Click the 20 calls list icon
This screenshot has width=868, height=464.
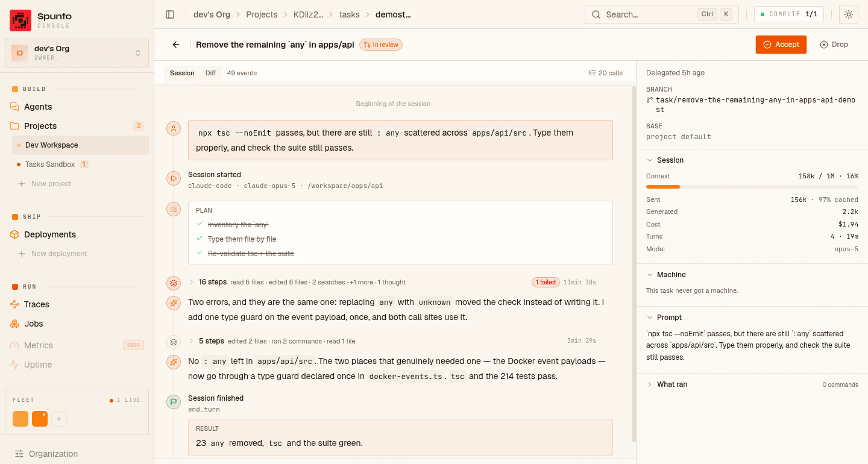point(592,73)
